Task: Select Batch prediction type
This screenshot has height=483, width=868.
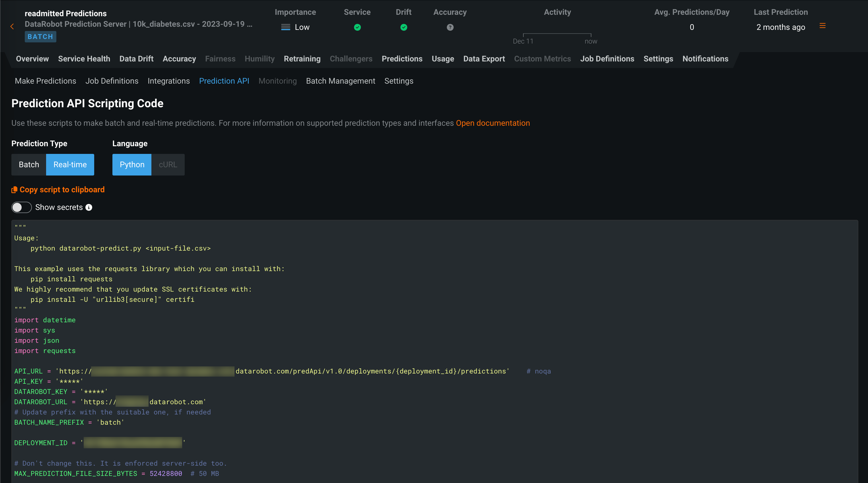Action: 29,164
